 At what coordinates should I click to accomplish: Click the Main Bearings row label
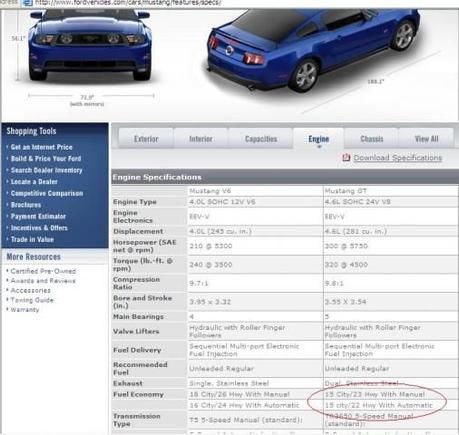point(138,317)
